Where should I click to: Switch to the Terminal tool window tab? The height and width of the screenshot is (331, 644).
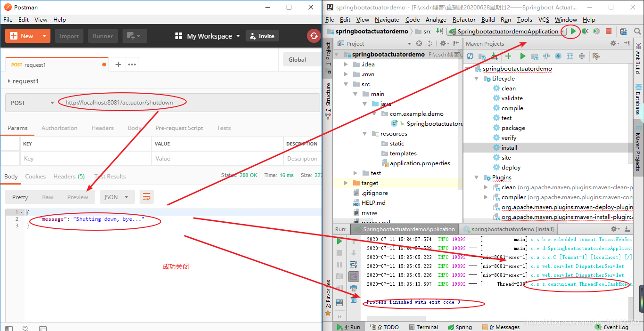point(423,327)
